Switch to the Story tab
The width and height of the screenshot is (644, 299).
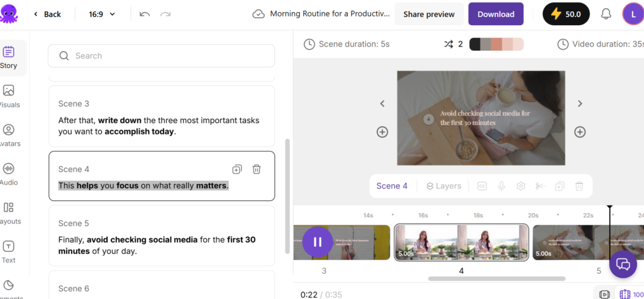9,58
